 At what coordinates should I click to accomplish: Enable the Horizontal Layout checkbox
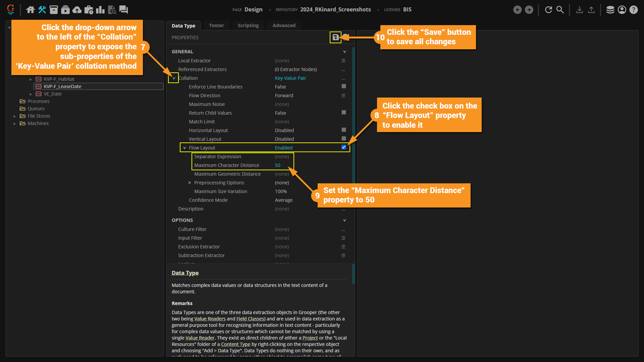(x=343, y=130)
